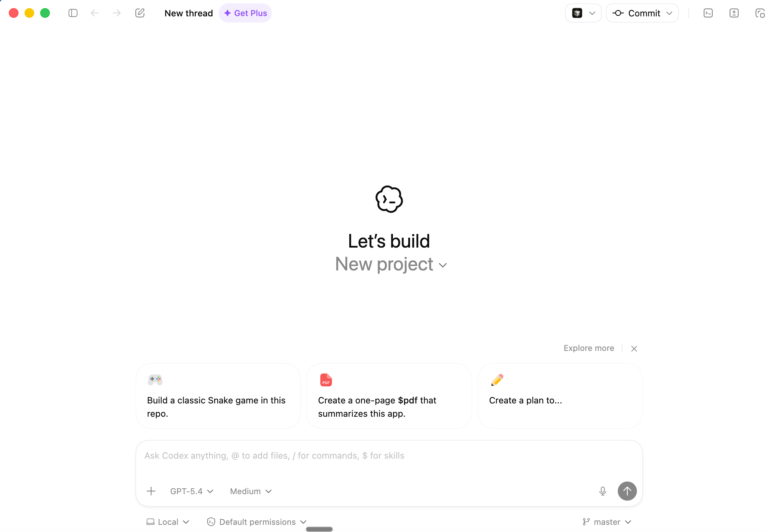Click the Explore more link
The width and height of the screenshot is (773, 532).
point(589,348)
